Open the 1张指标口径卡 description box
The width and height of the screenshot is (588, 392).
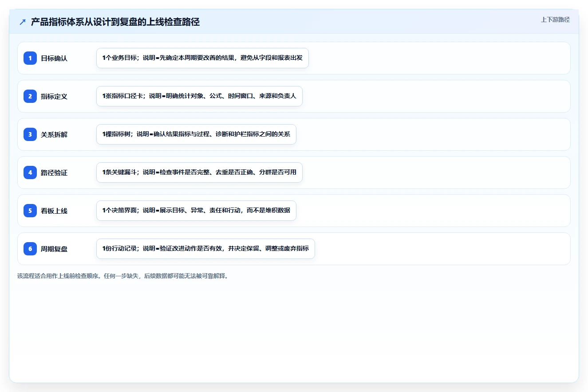199,96
